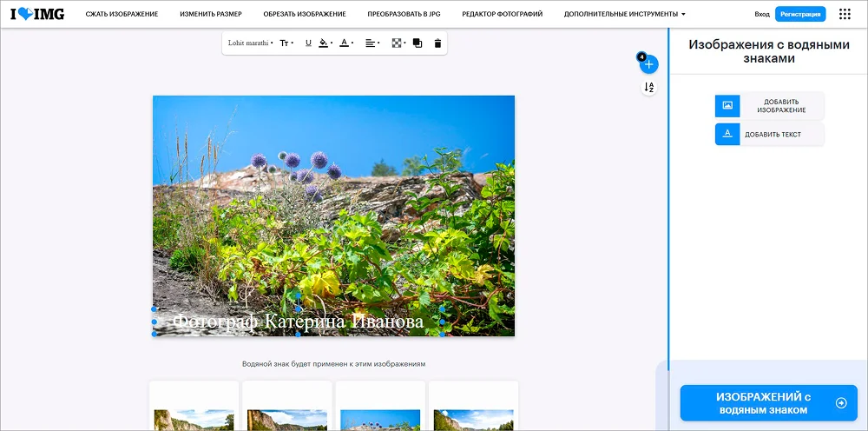This screenshot has height=431, width=868.
Task: Open the transparency checkerboard setting
Action: [x=398, y=43]
